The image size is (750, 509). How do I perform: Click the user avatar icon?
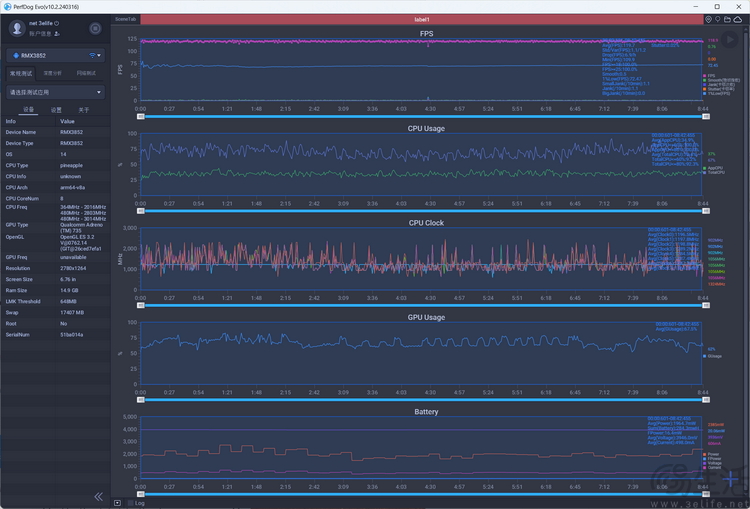(x=17, y=28)
